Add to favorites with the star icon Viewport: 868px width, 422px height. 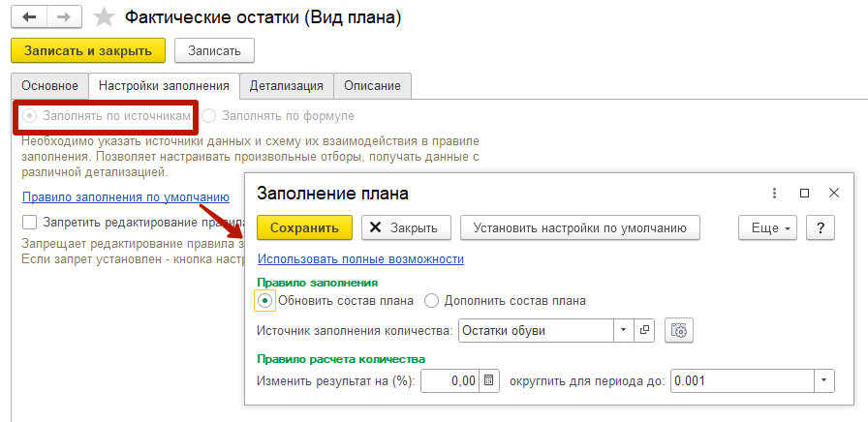[x=104, y=17]
